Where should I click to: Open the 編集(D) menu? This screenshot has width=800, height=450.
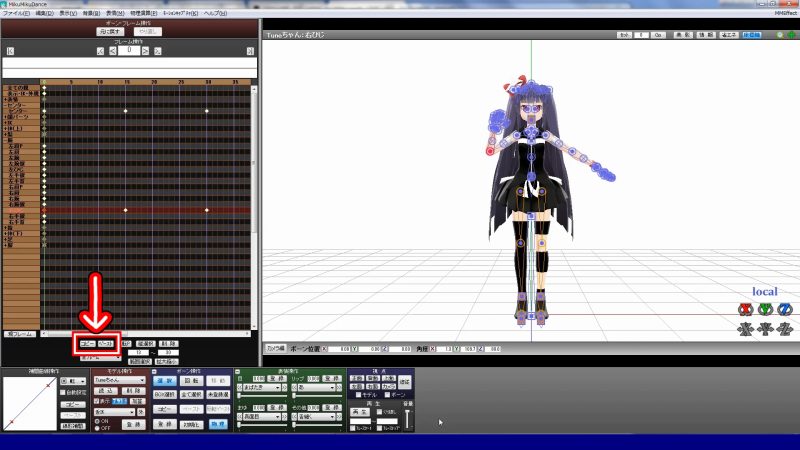point(44,13)
